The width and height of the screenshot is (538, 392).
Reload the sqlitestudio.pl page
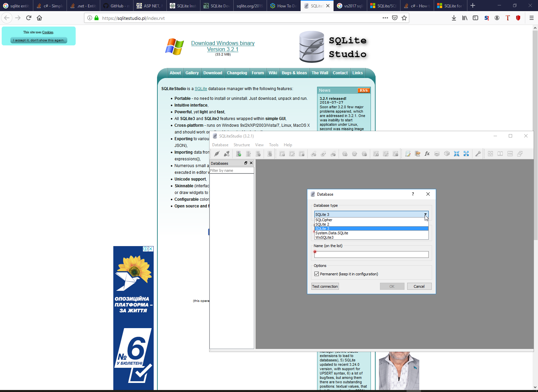click(29, 18)
